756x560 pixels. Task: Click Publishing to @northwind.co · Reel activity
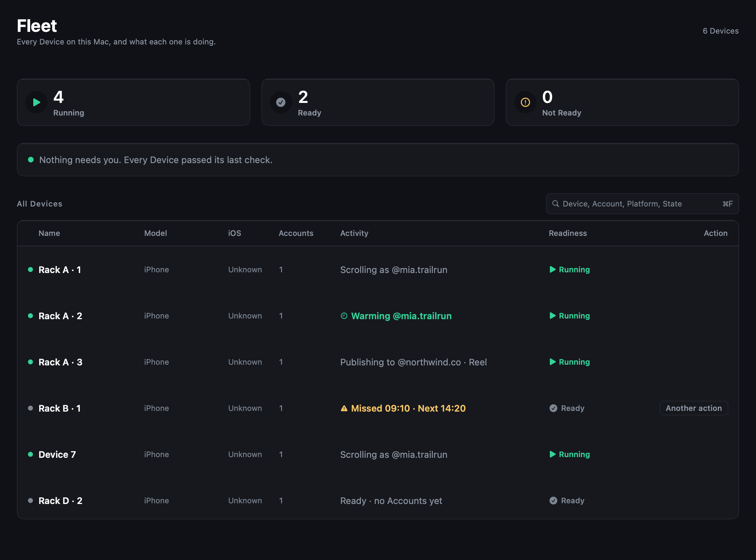[413, 362]
